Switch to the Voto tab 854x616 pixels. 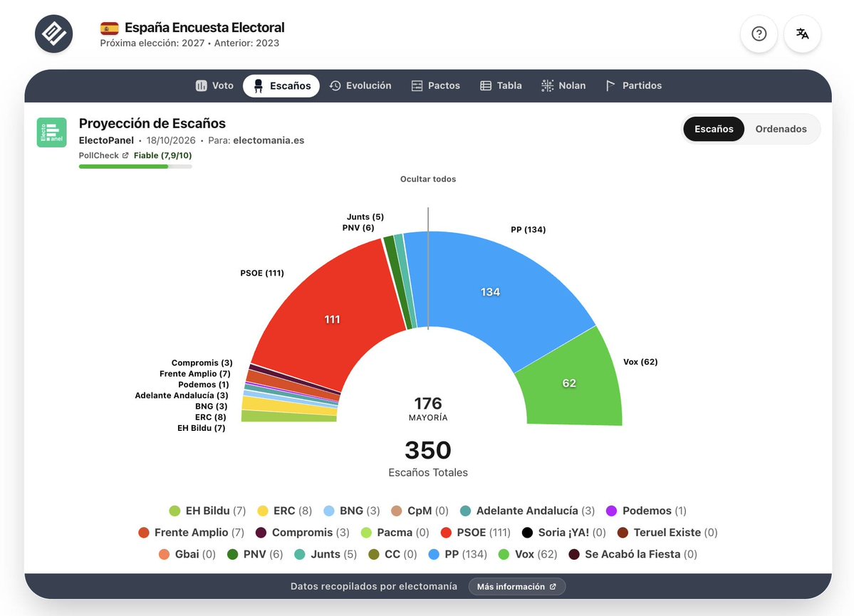pyautogui.click(x=214, y=85)
